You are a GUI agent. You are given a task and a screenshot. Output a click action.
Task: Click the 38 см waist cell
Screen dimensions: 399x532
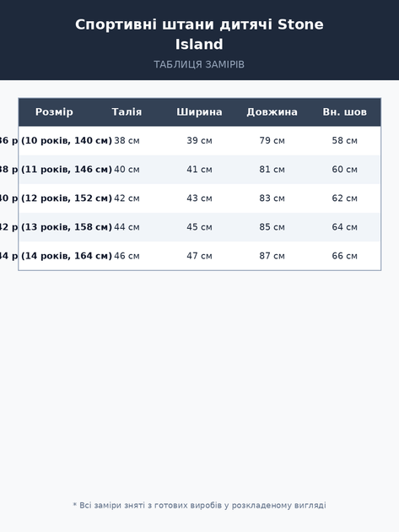[x=127, y=140]
